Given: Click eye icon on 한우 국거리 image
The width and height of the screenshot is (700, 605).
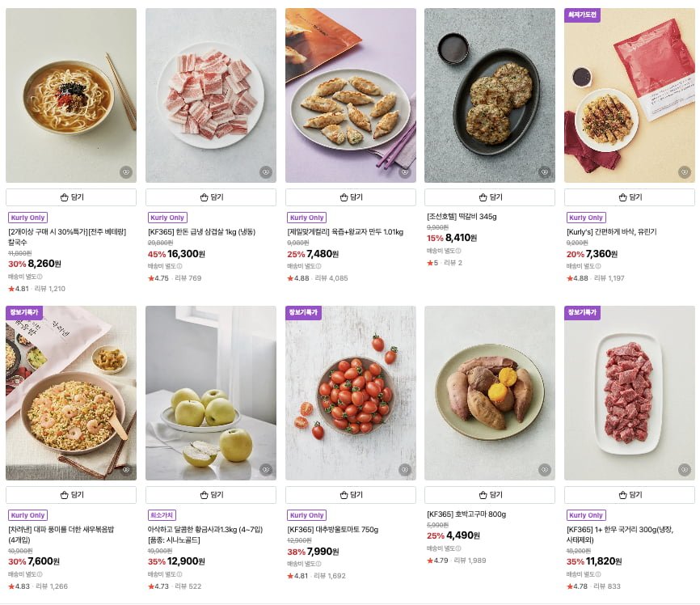Looking at the screenshot, I should [685, 469].
